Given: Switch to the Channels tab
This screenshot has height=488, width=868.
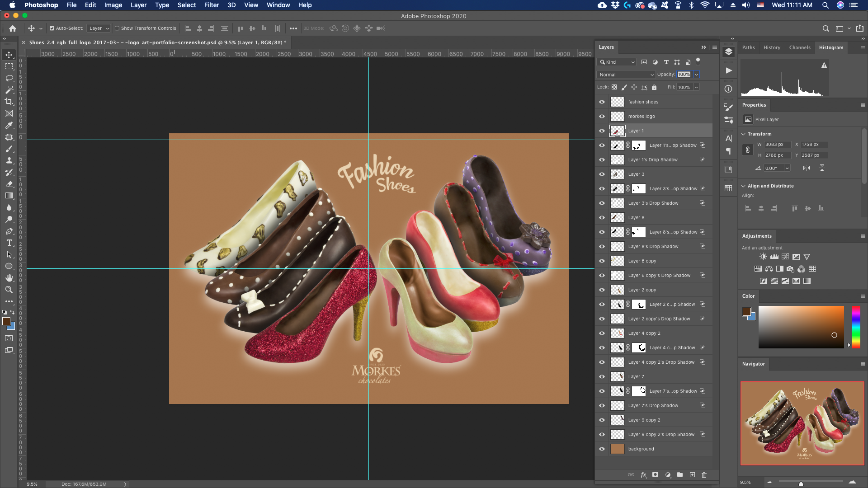Looking at the screenshot, I should coord(799,47).
